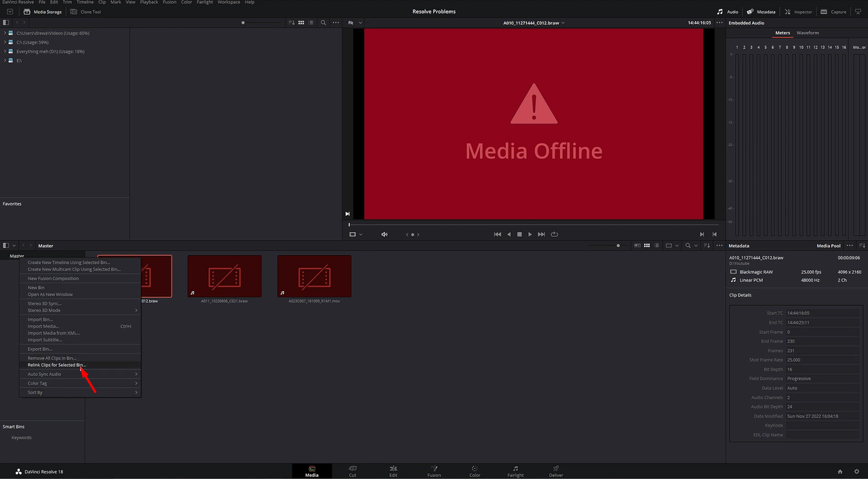Expand the Auto Sync Audio submenu

click(79, 374)
